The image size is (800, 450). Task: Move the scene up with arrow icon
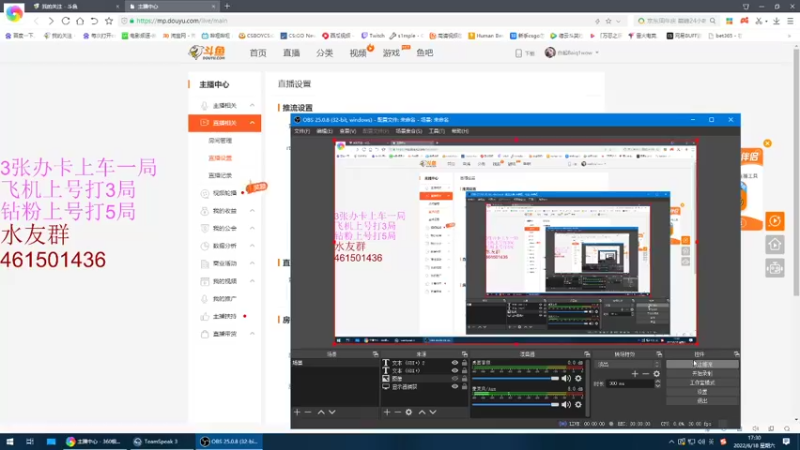click(x=321, y=412)
